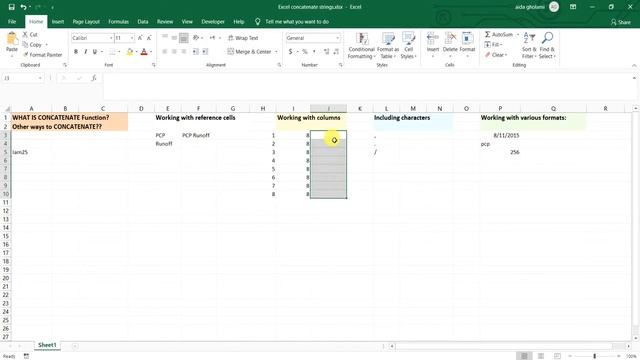Switch to the Formulas tab

point(118,22)
